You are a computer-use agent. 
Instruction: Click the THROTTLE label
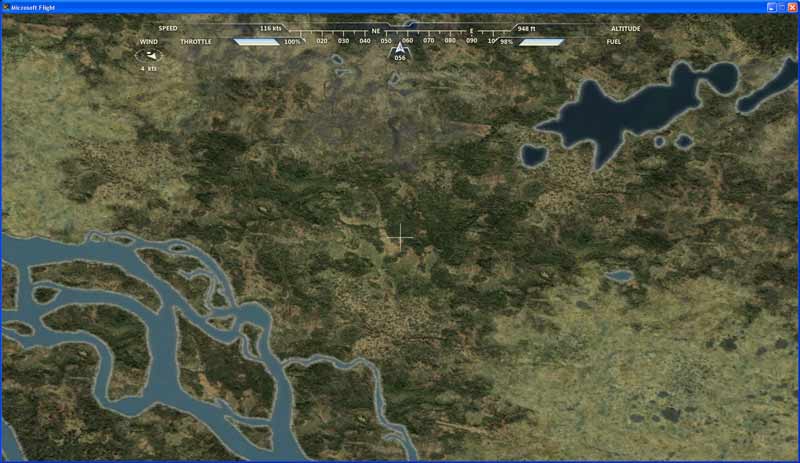point(195,42)
